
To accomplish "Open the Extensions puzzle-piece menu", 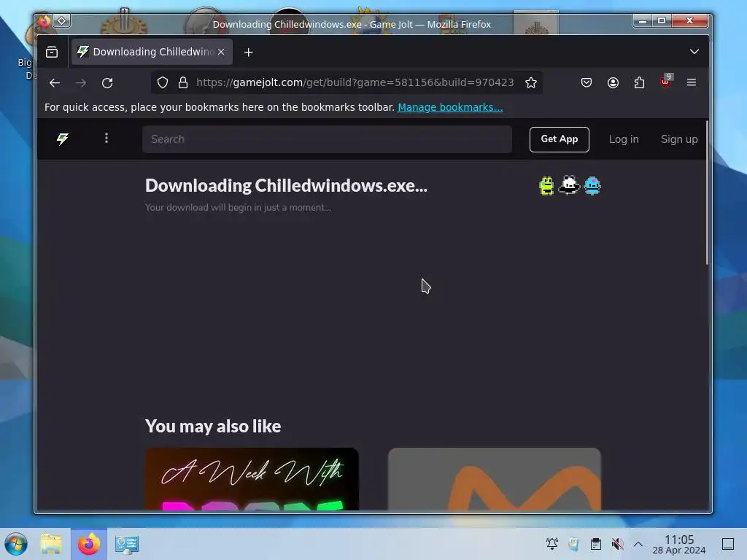I will (x=639, y=82).
